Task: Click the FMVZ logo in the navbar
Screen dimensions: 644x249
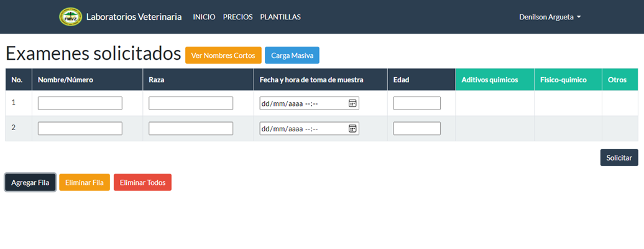Action: point(71,17)
